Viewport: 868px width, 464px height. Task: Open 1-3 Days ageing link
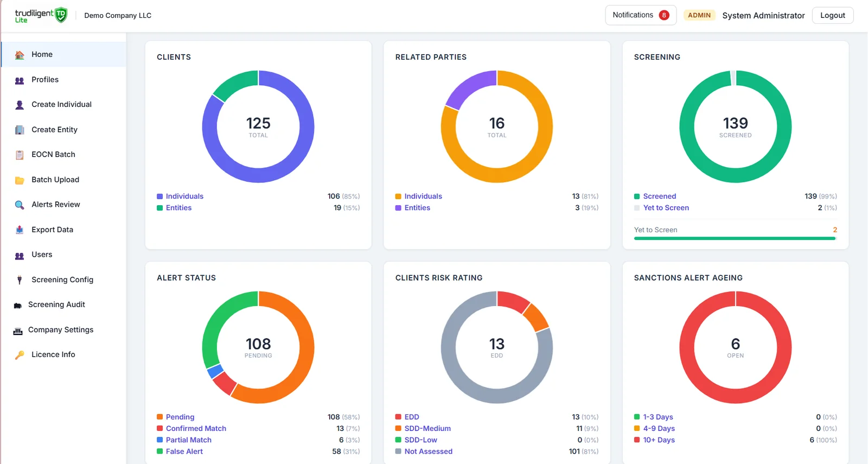[658, 417]
